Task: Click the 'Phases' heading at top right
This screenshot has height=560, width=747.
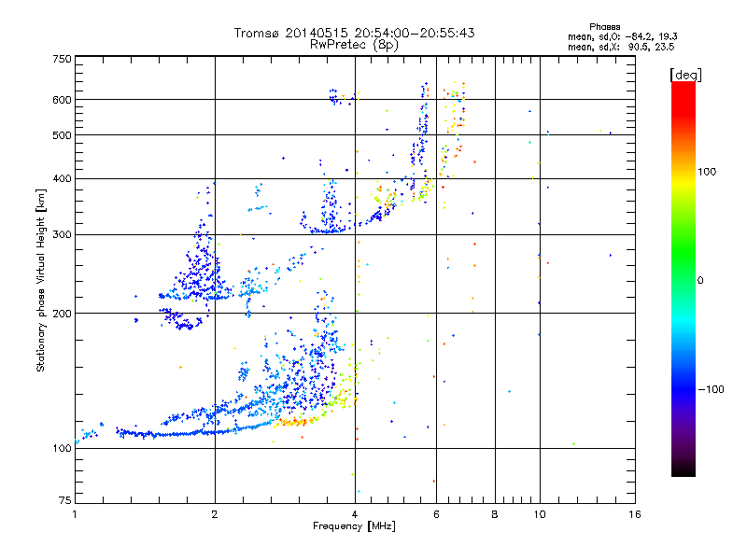Action: (x=604, y=27)
